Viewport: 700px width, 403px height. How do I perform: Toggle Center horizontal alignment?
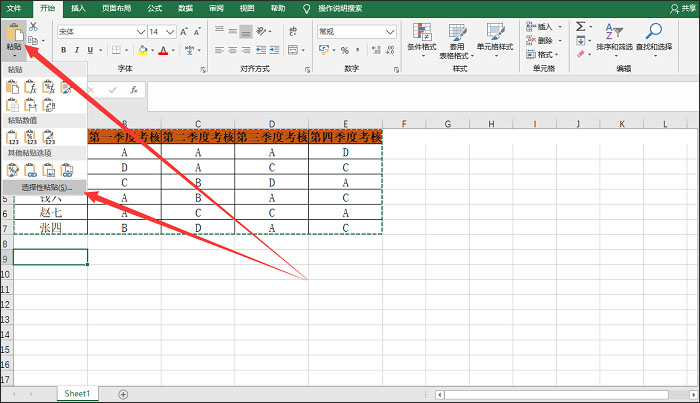[232, 50]
